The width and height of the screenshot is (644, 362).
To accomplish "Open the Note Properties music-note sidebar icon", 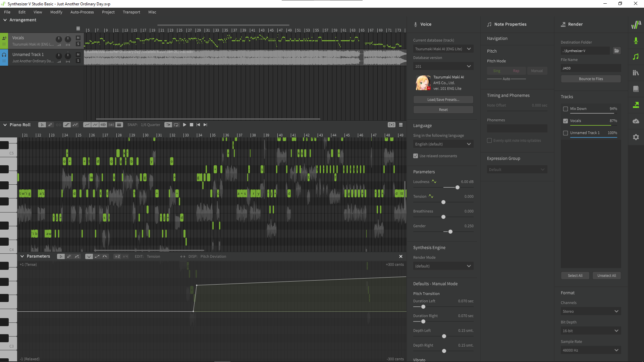I will (x=636, y=57).
